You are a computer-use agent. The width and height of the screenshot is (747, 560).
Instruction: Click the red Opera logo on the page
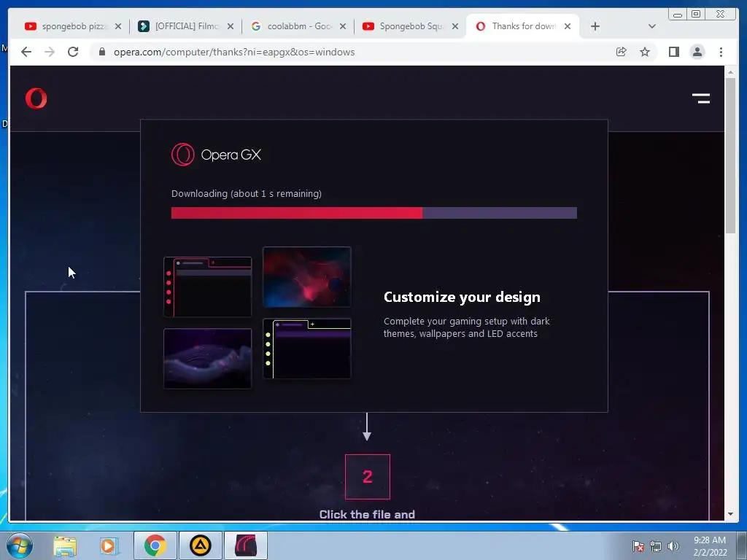coord(36,98)
